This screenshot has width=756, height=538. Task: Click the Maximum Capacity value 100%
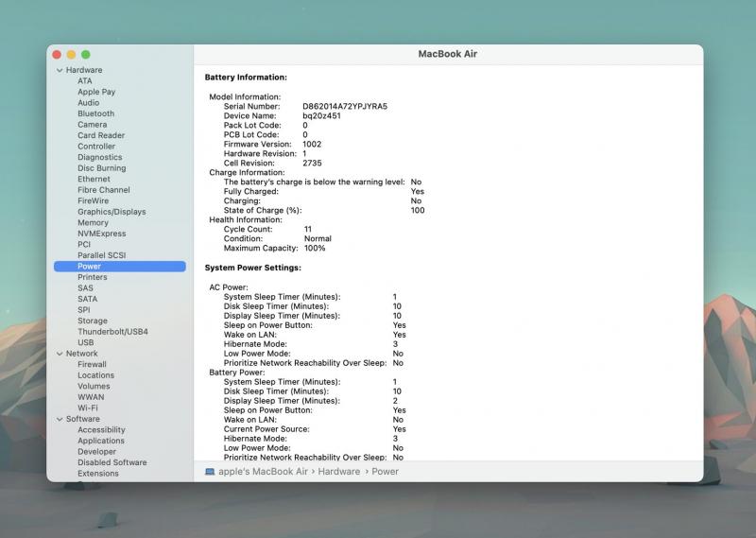[x=315, y=248]
